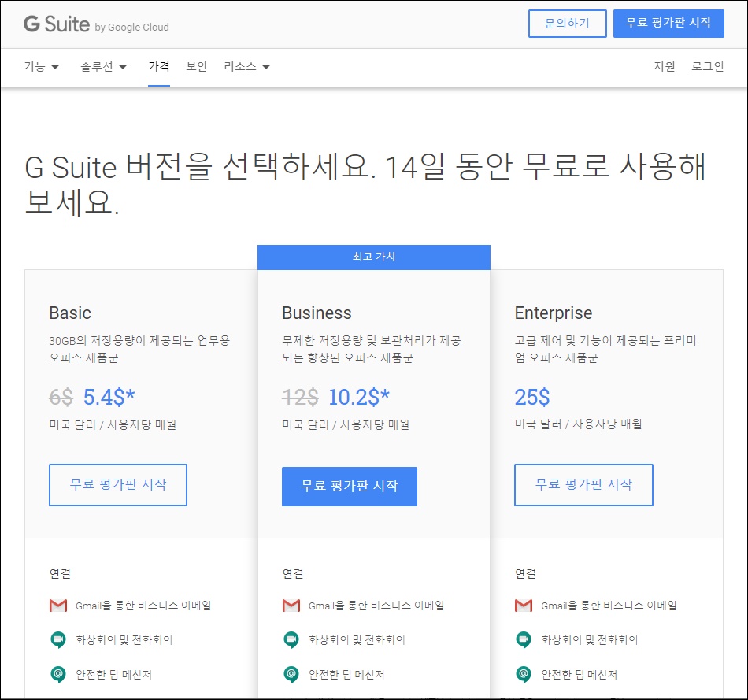Expand the 리소스 dropdown menu

(x=247, y=67)
